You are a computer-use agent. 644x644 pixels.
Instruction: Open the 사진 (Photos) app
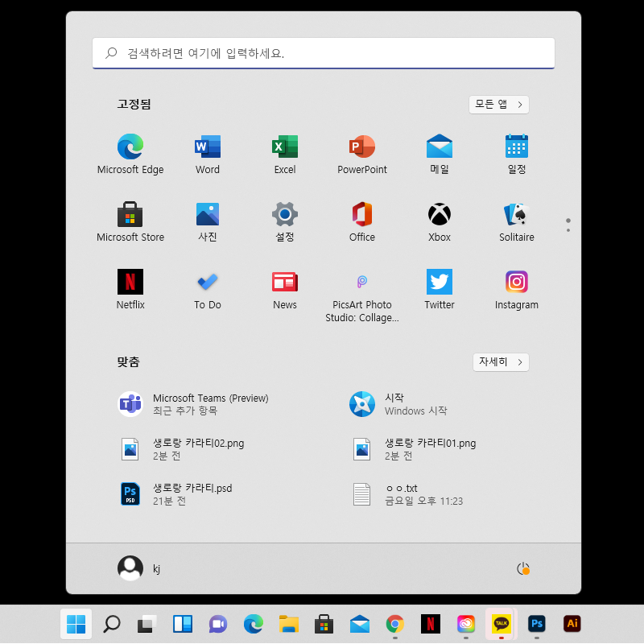pyautogui.click(x=208, y=222)
